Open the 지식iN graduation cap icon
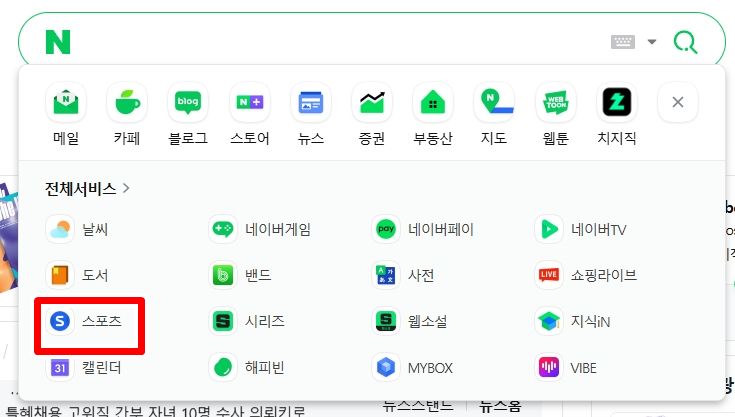The width and height of the screenshot is (735, 417). coord(549,321)
